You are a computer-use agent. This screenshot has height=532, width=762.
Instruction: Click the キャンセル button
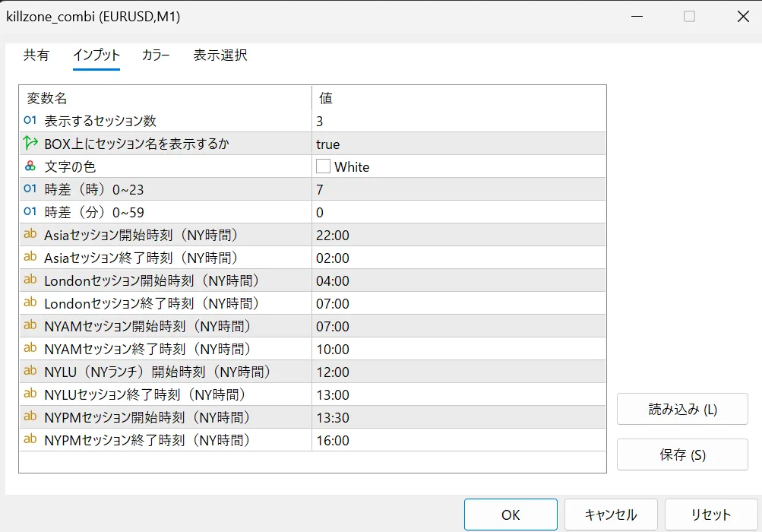[x=611, y=515]
